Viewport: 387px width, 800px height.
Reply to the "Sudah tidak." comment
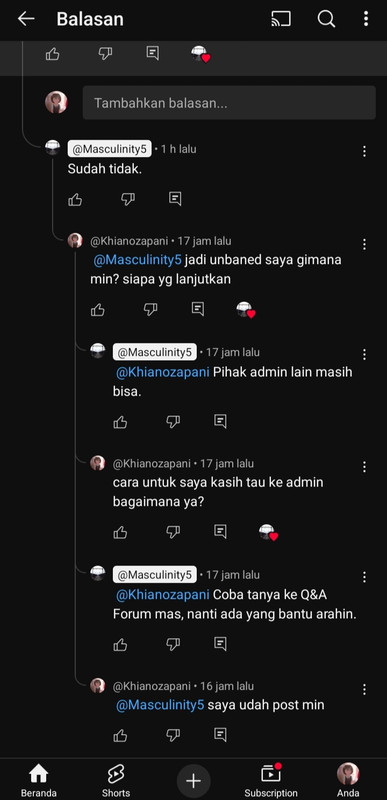point(175,198)
